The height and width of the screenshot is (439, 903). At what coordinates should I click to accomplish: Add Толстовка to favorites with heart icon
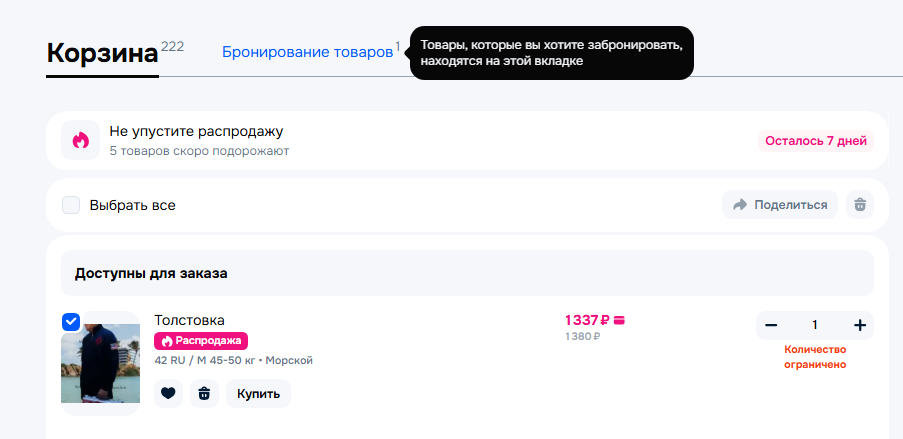(168, 394)
